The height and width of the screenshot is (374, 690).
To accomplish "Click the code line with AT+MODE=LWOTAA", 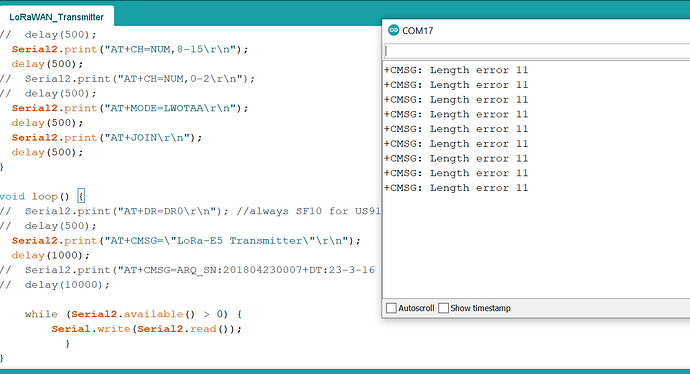I will pos(130,108).
